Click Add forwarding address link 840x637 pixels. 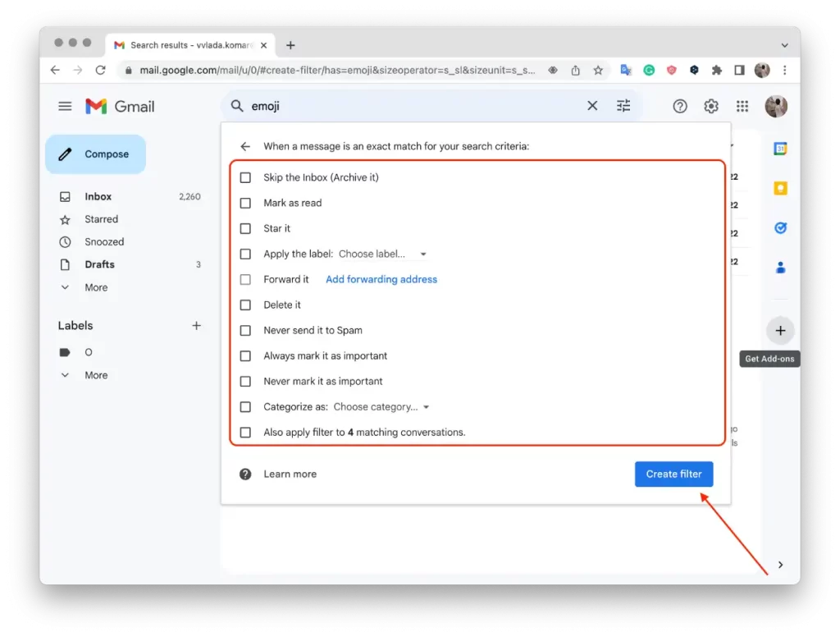coord(381,279)
